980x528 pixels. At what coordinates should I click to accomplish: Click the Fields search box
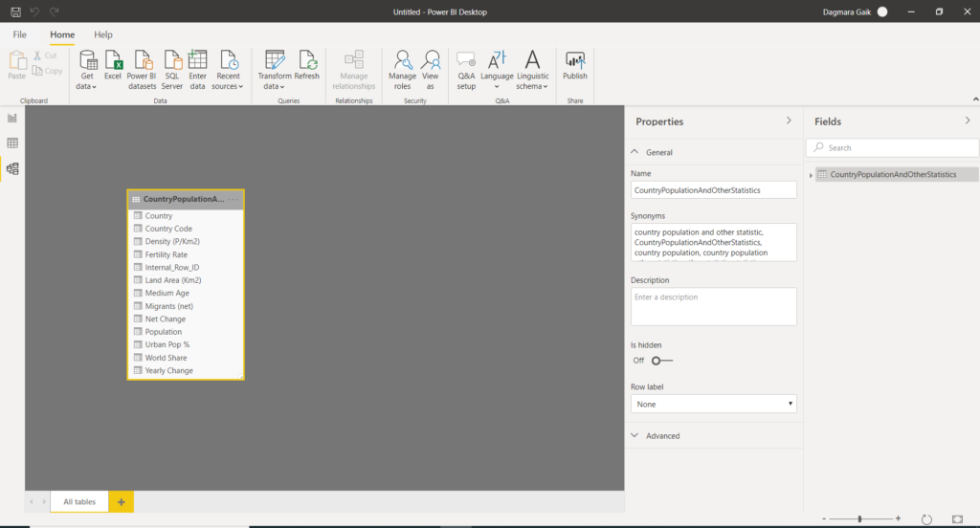[x=892, y=148]
